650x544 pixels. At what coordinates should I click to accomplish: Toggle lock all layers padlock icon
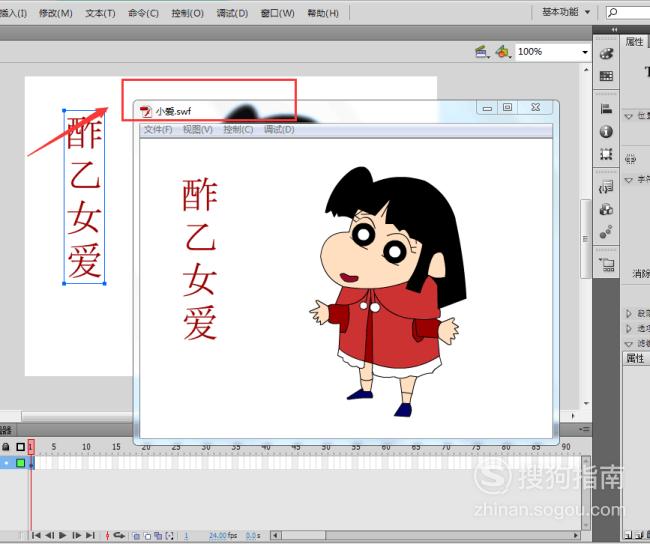pyautogui.click(x=6, y=447)
